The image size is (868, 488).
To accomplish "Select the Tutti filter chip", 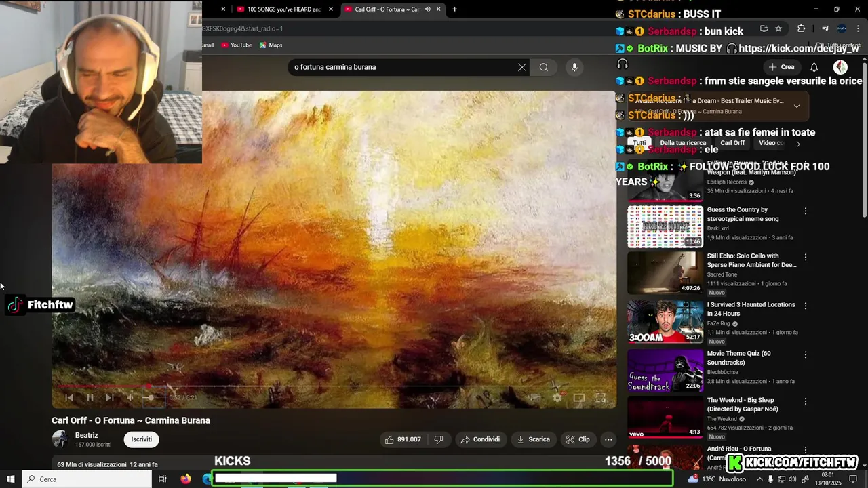I will 639,143.
